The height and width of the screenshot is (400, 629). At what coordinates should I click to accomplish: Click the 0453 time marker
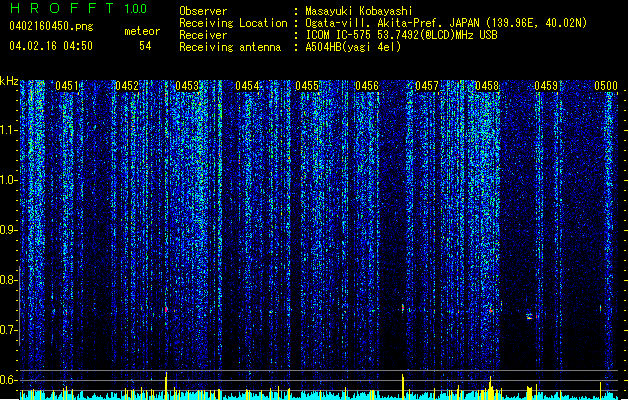click(187, 86)
